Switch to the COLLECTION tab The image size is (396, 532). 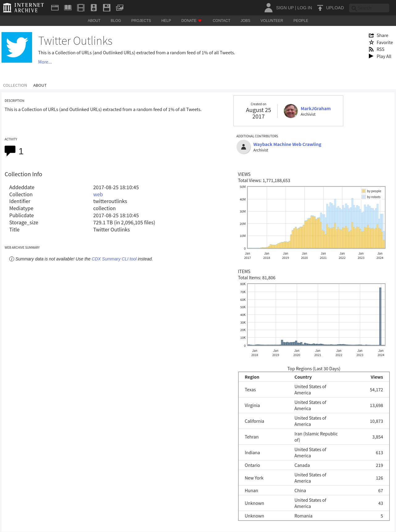pos(15,85)
